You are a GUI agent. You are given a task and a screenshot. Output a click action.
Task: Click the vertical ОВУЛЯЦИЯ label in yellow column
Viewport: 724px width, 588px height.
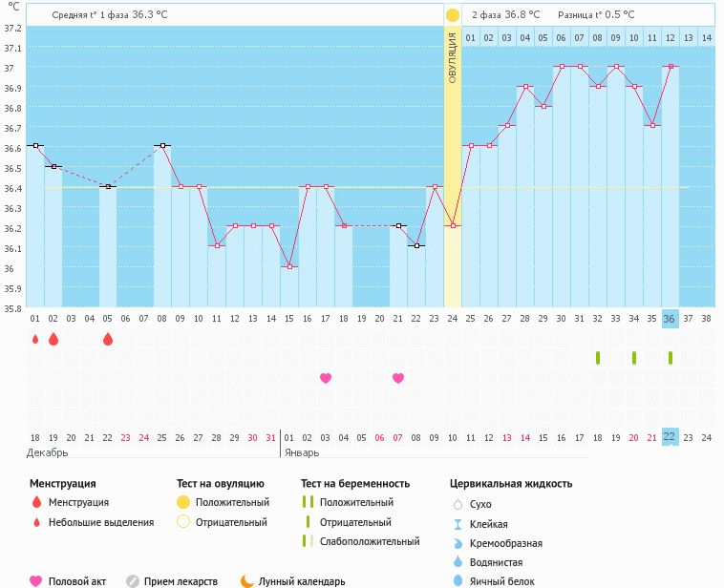(x=453, y=58)
